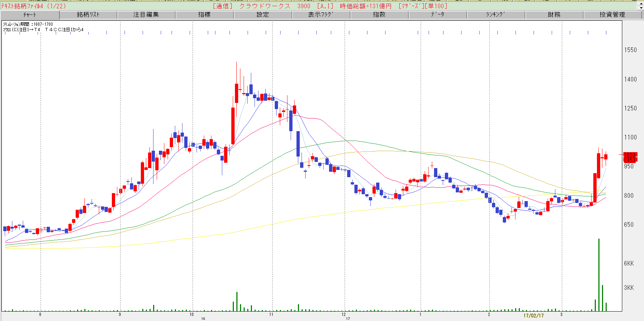Select the 投資管理 tab
The width and height of the screenshot is (644, 321).
(612, 15)
